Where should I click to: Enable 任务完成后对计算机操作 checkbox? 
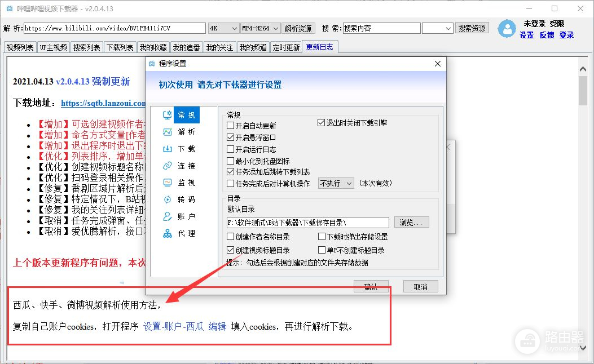click(230, 184)
